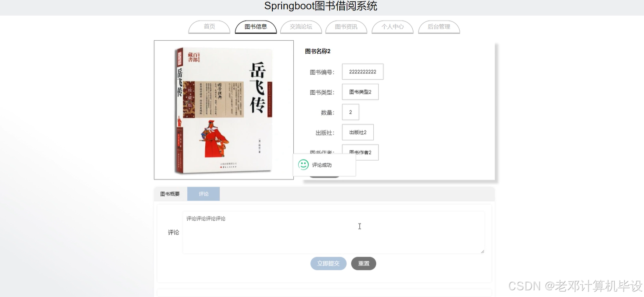Open the 首页 navigation tab
This screenshot has height=297, width=644.
(x=209, y=27)
